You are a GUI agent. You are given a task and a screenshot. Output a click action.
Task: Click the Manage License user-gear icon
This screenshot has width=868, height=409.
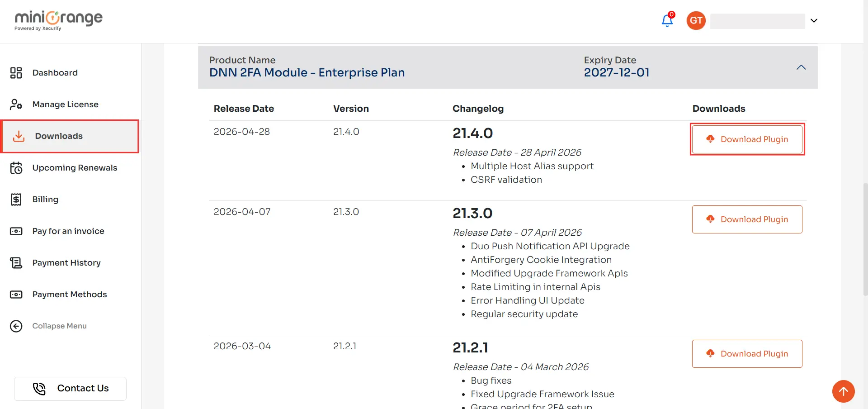point(16,105)
